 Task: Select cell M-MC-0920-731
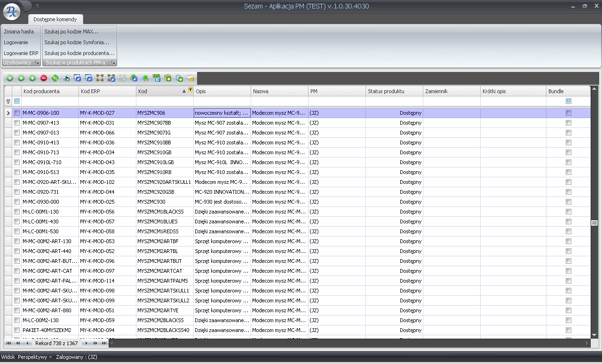click(50, 192)
